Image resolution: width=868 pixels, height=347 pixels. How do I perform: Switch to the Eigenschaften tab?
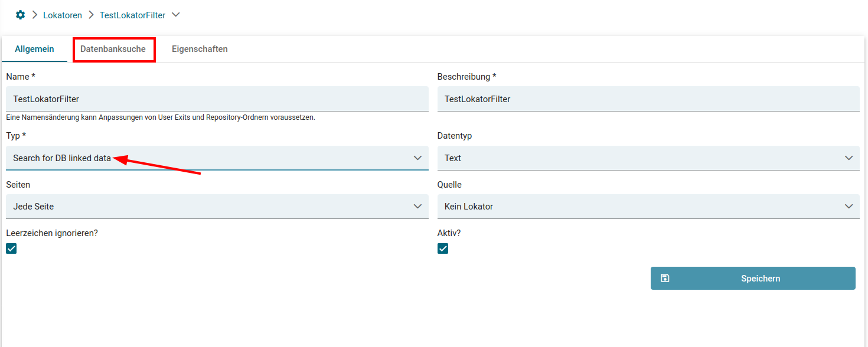click(x=200, y=49)
